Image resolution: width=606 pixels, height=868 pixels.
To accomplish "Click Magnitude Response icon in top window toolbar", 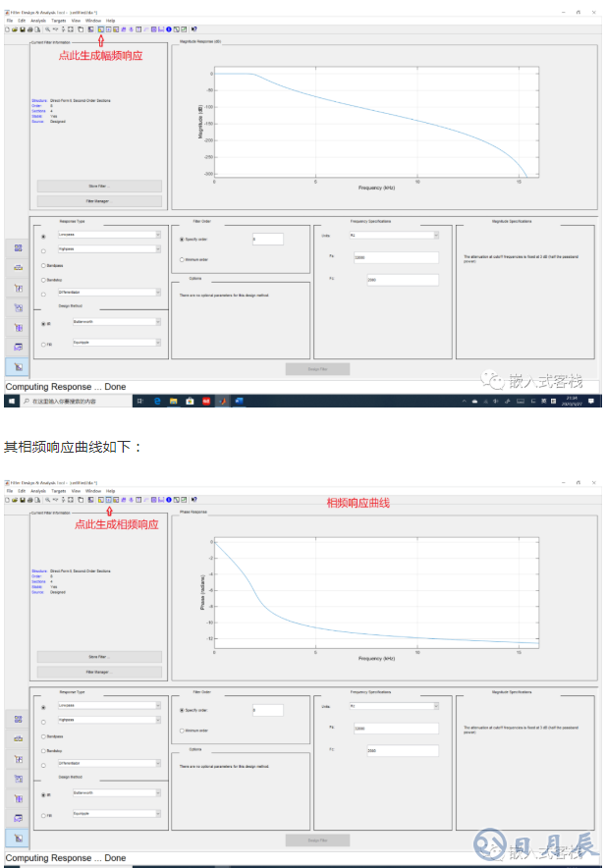I will pos(101,29).
